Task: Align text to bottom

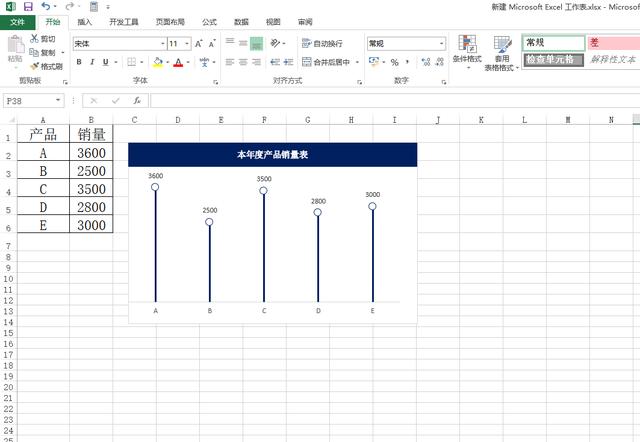Action: click(x=256, y=43)
